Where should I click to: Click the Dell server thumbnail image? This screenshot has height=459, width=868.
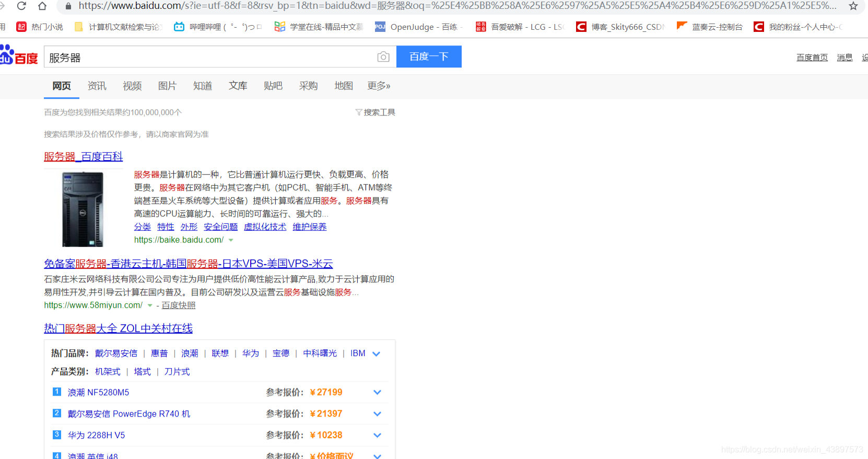point(83,209)
